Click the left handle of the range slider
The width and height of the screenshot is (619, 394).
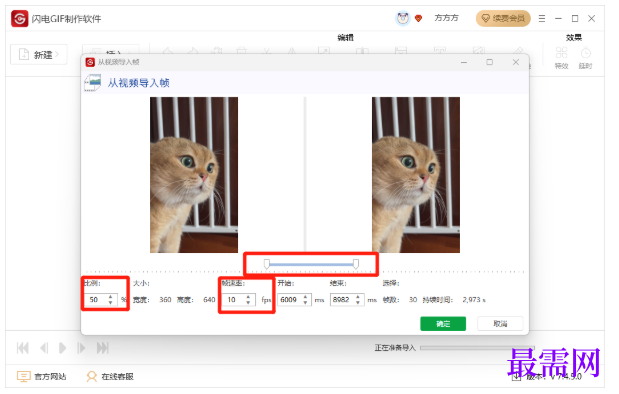[267, 264]
